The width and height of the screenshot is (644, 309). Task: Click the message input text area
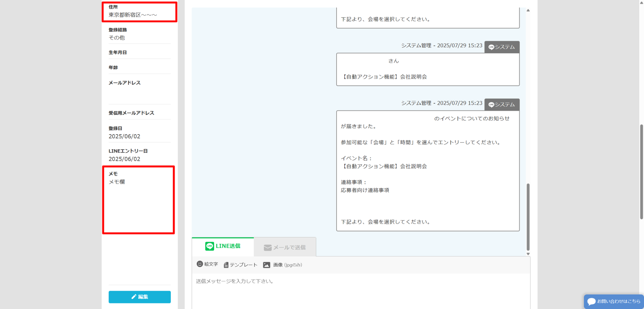click(360, 291)
